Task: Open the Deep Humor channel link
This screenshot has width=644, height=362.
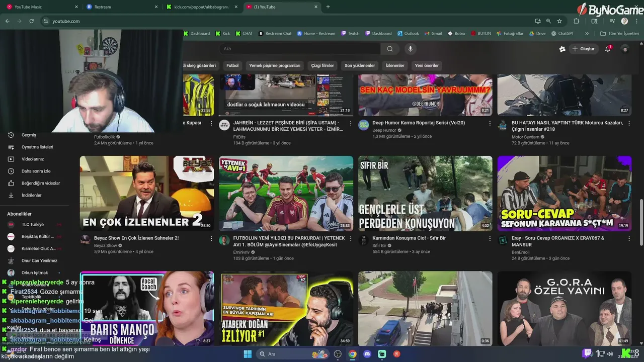Action: pos(384,130)
